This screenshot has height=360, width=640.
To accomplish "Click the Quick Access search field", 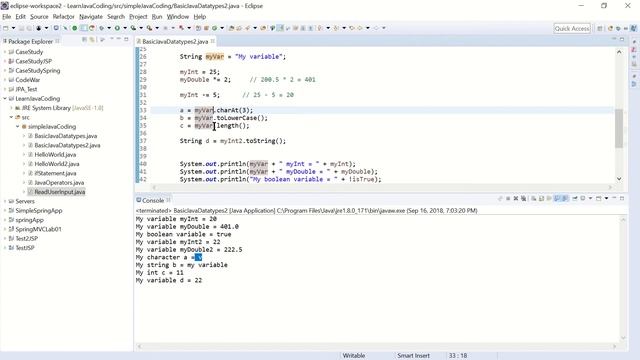I will pyautogui.click(x=572, y=28).
